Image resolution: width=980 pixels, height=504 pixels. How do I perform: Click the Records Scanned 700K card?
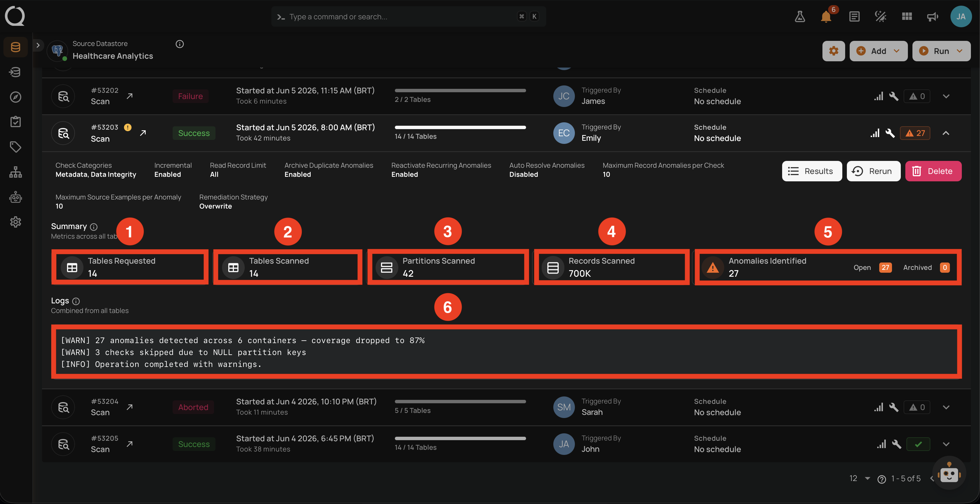[612, 267]
